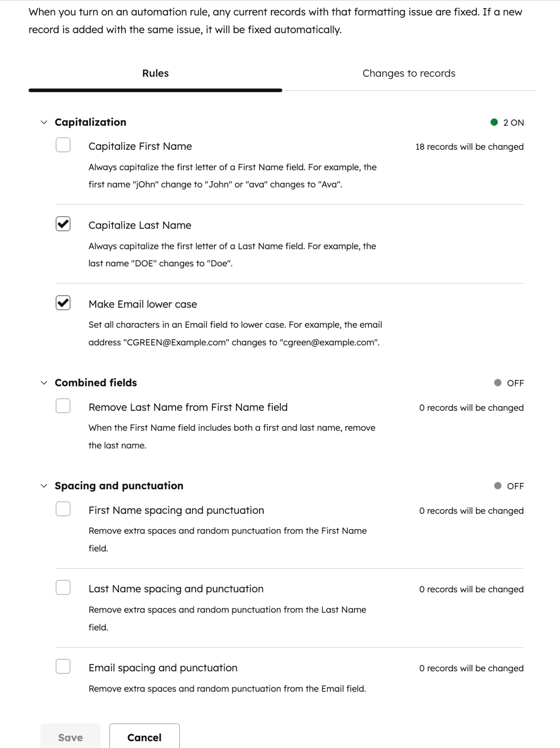
Task: Click grey OFF dot beside Spacing and punctuation
Action: 498,486
